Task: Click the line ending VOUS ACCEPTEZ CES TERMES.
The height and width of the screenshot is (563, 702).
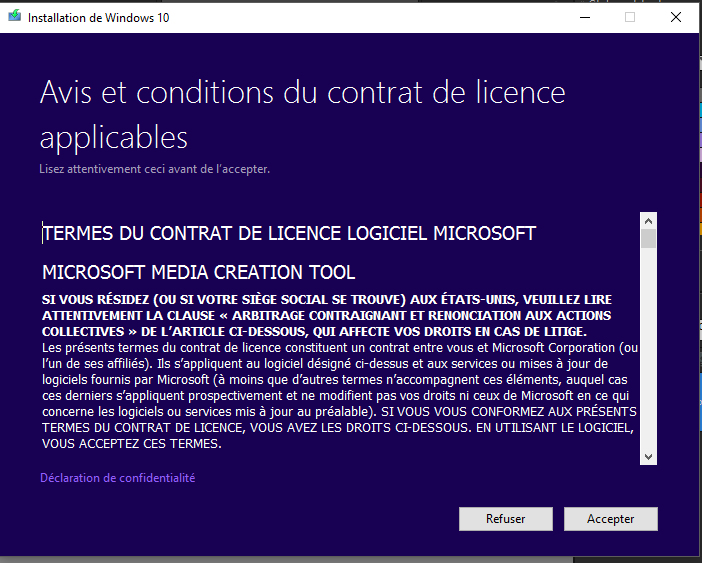Action: [132, 444]
